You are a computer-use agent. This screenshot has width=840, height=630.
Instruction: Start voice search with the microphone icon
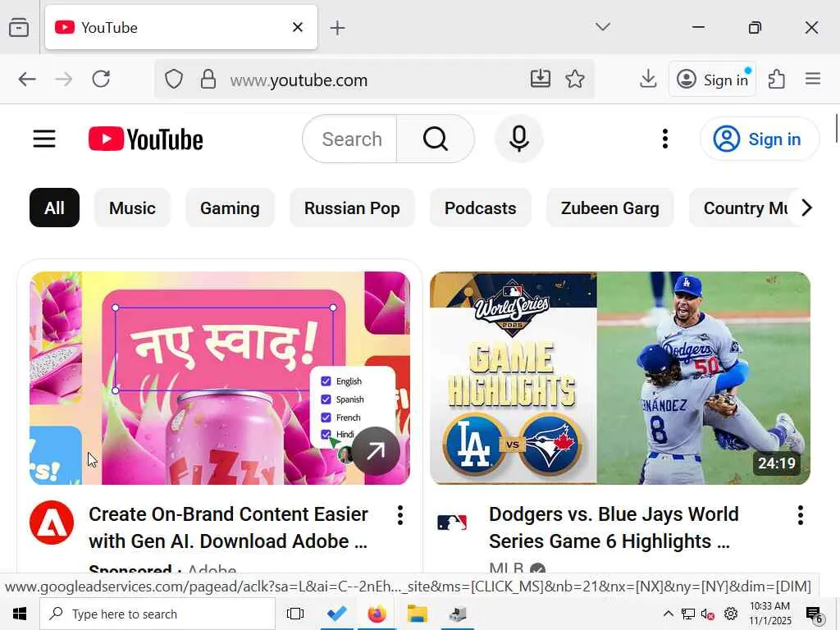(x=518, y=139)
